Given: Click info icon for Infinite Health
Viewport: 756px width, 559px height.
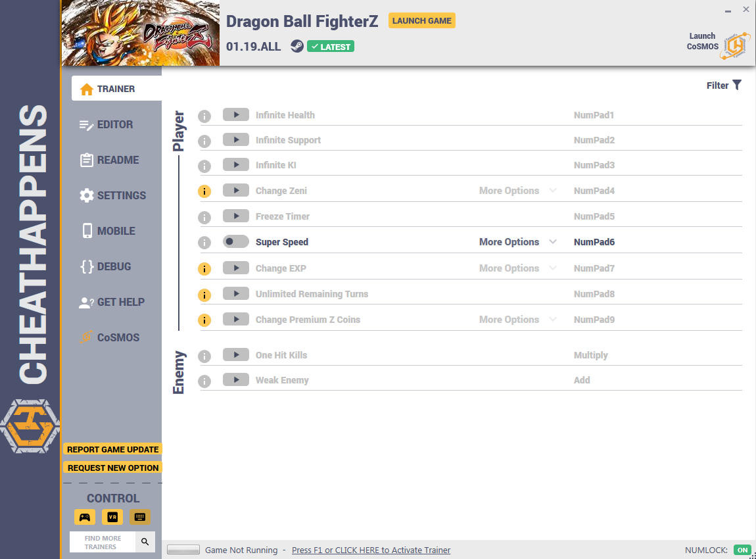Looking at the screenshot, I should tap(204, 116).
